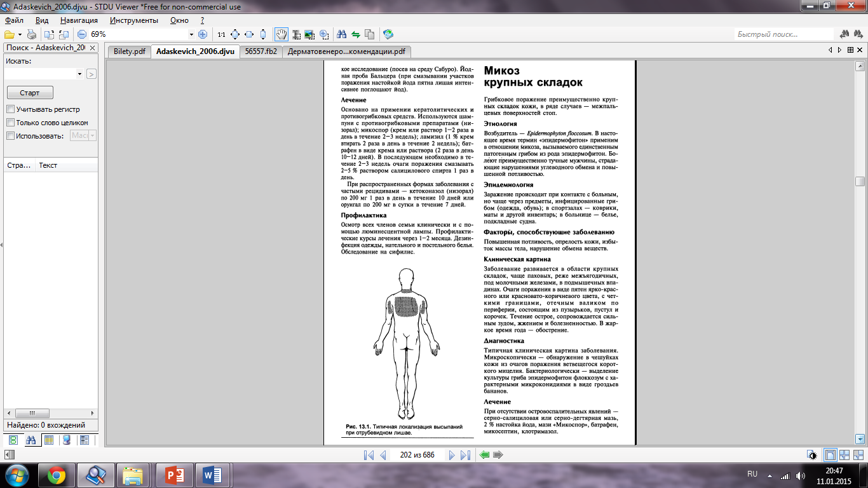Open the Окно menu
The width and height of the screenshot is (868, 488).
point(180,20)
